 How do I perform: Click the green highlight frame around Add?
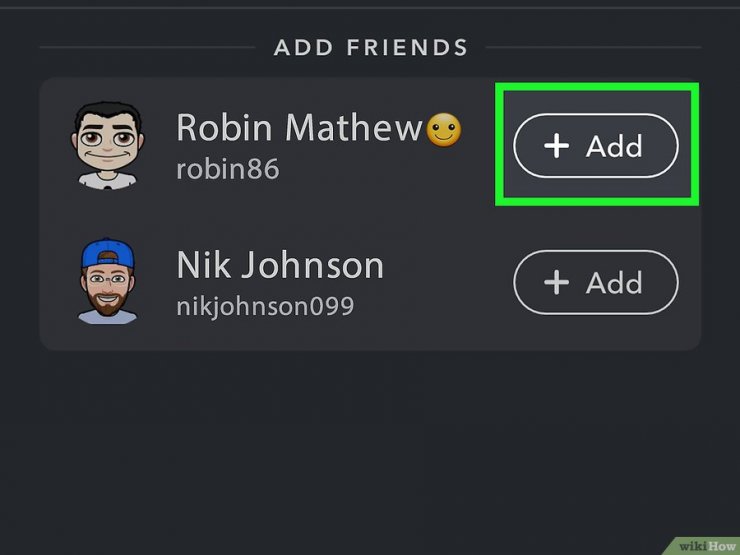pyautogui.click(x=597, y=144)
